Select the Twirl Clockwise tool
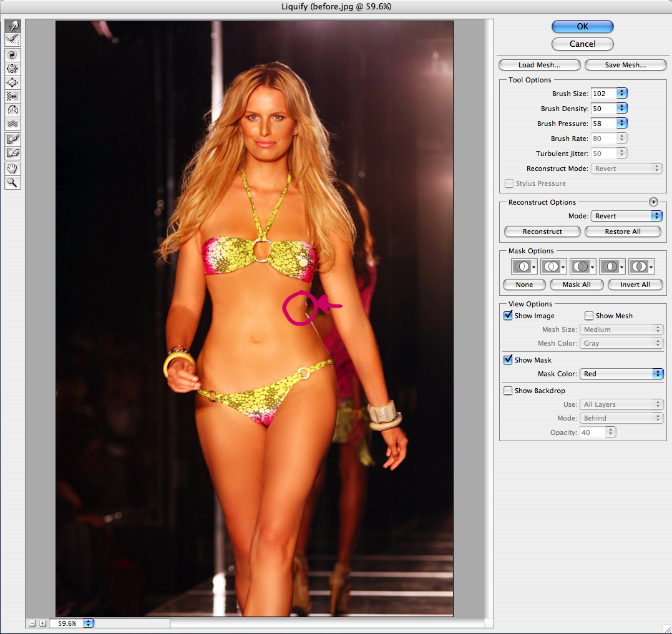Screen dimensions: 672x634 coord(13,55)
